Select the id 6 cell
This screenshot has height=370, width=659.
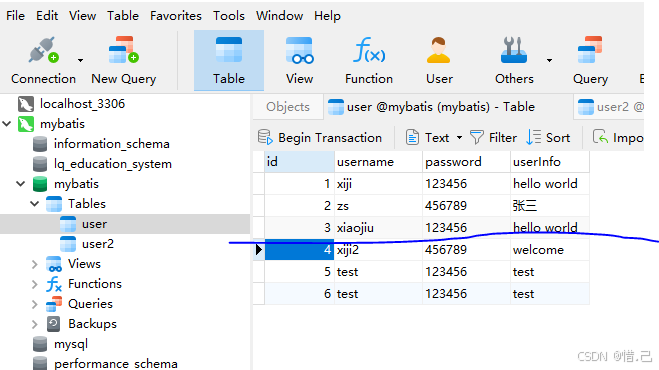[x=299, y=293]
